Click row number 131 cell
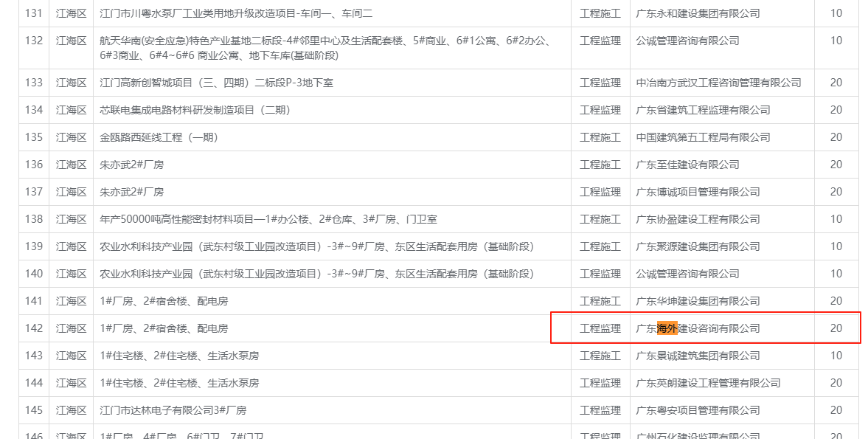Viewport: 868px width, 439px height. (34, 13)
